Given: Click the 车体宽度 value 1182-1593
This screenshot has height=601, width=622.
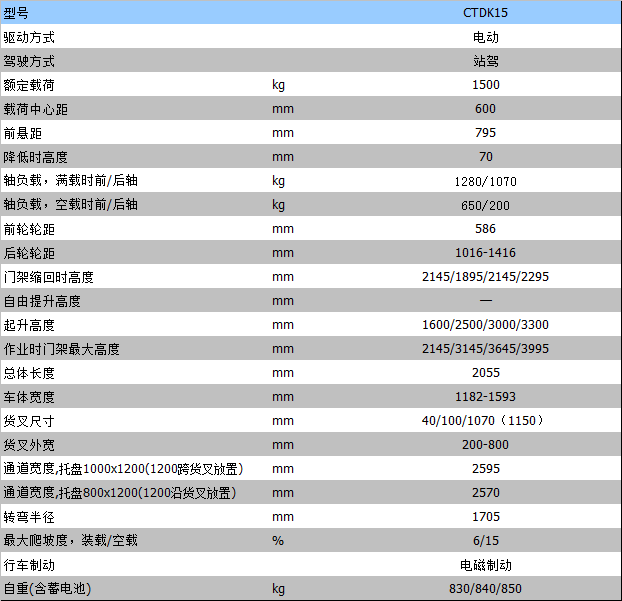Looking at the screenshot, I should click(485, 397).
